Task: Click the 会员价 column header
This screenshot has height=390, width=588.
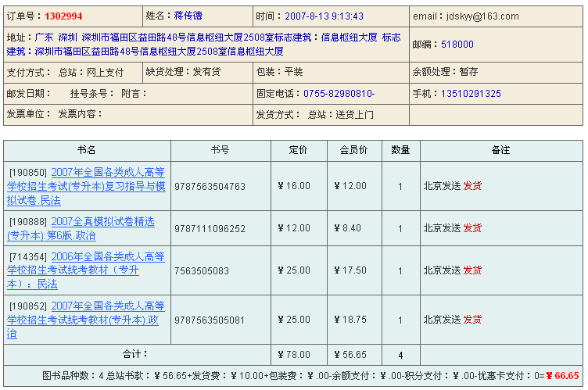Action: 353,150
